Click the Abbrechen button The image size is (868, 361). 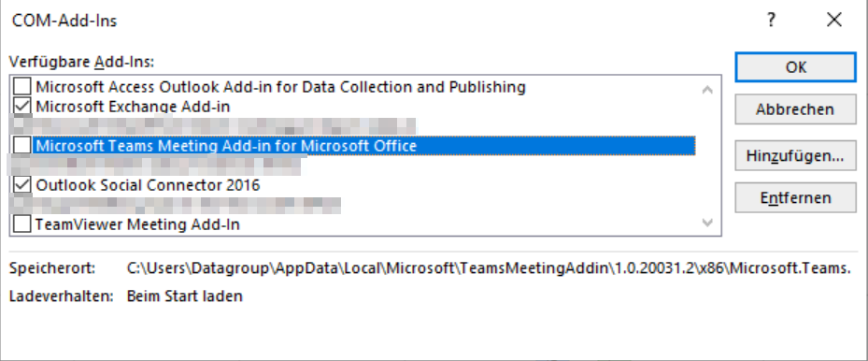tap(795, 109)
